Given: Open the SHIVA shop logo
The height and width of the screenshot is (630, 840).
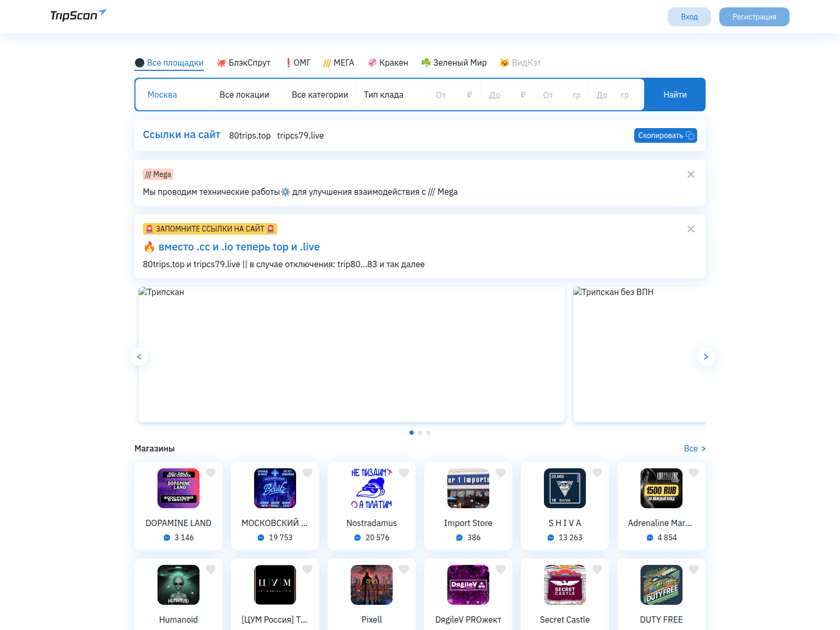Looking at the screenshot, I should [565, 488].
